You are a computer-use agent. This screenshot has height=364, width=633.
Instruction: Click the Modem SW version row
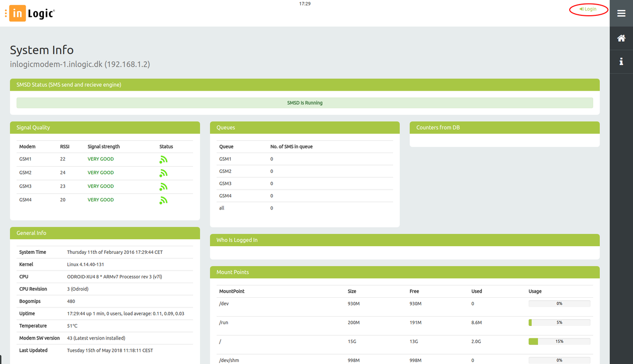105,338
